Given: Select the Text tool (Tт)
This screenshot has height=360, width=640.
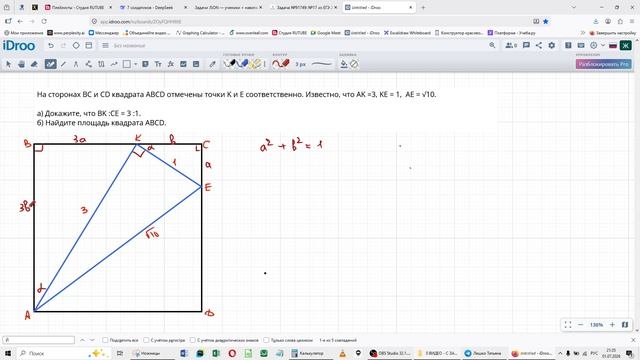Looking at the screenshot, I should click(x=158, y=64).
